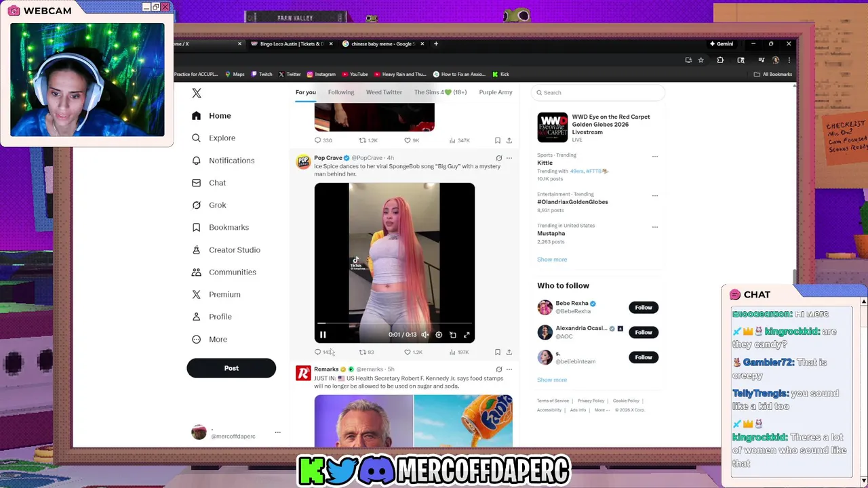Open Communities in the sidebar

tap(224, 272)
